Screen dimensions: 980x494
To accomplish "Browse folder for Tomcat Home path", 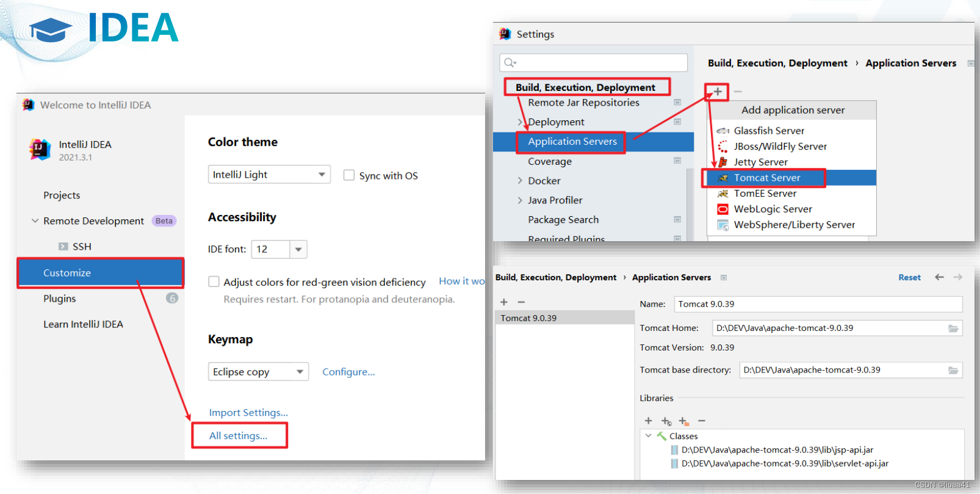I will coord(953,329).
